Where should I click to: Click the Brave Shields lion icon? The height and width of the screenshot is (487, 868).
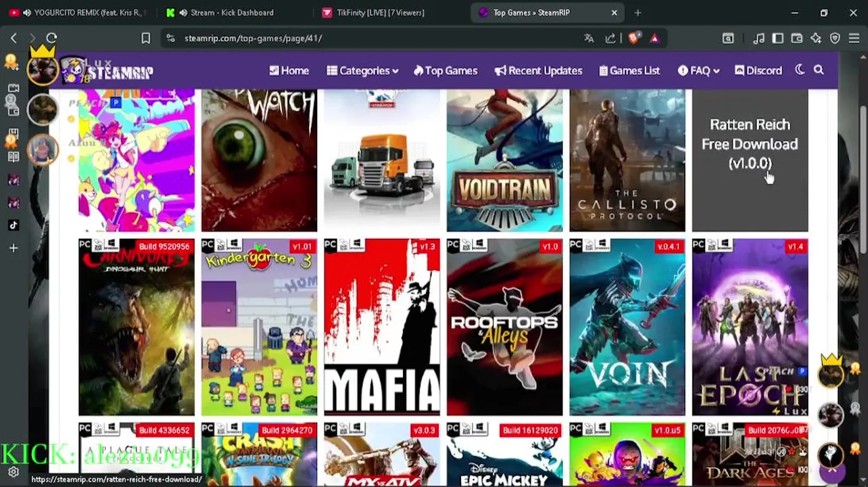tap(633, 39)
